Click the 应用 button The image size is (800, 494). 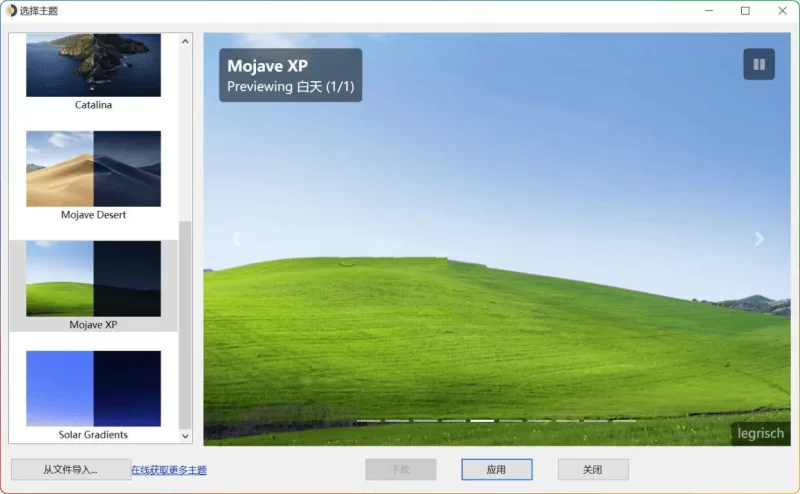[x=496, y=470]
